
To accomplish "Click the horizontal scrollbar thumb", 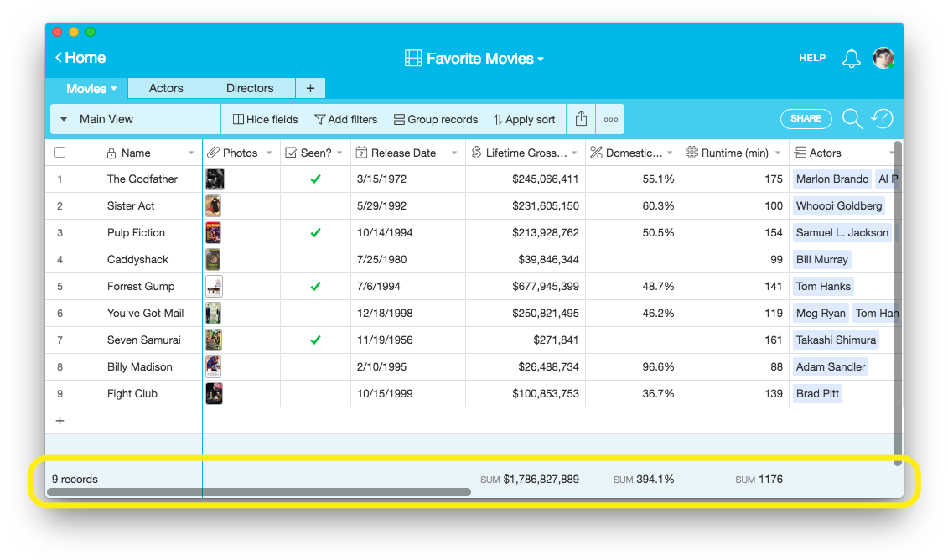I will click(259, 492).
